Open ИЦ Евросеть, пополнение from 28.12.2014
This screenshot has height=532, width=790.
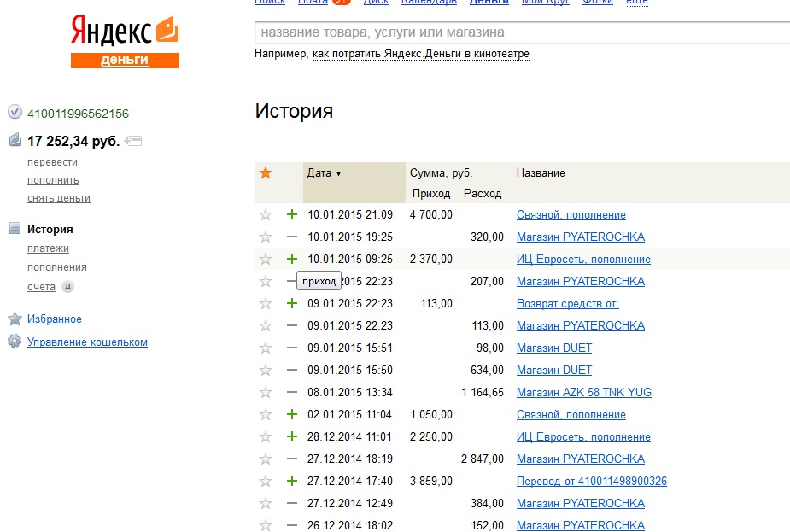[x=583, y=436]
